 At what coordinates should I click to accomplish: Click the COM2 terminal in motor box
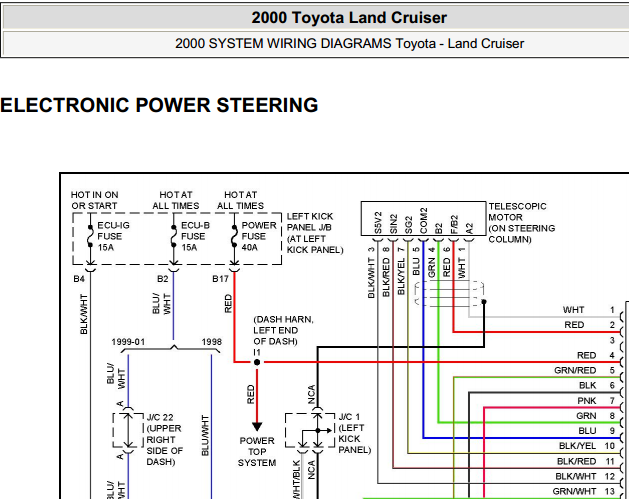click(424, 221)
